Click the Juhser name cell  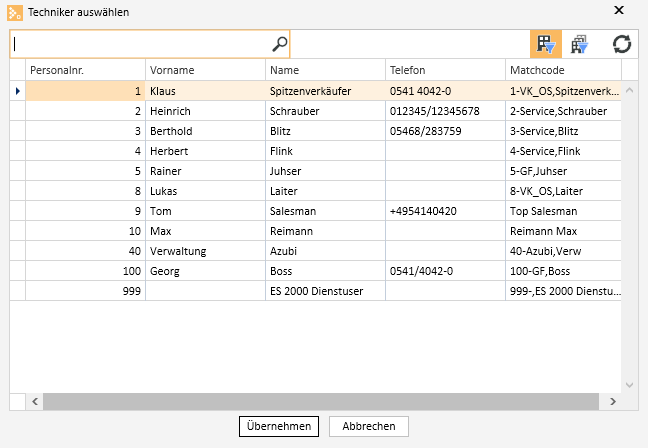(325, 171)
